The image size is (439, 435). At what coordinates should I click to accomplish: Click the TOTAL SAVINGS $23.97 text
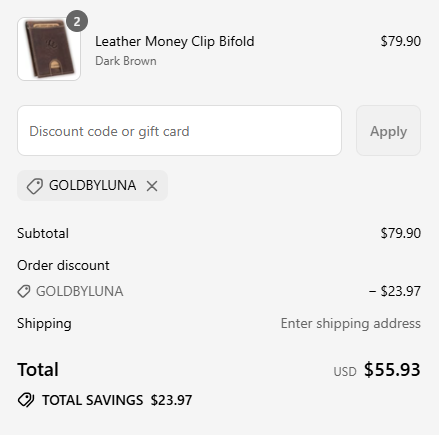117,400
